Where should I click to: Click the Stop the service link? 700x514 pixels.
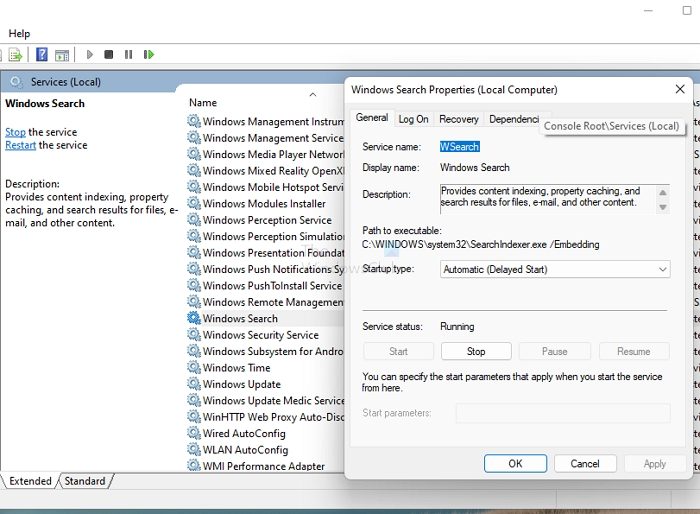click(x=15, y=132)
